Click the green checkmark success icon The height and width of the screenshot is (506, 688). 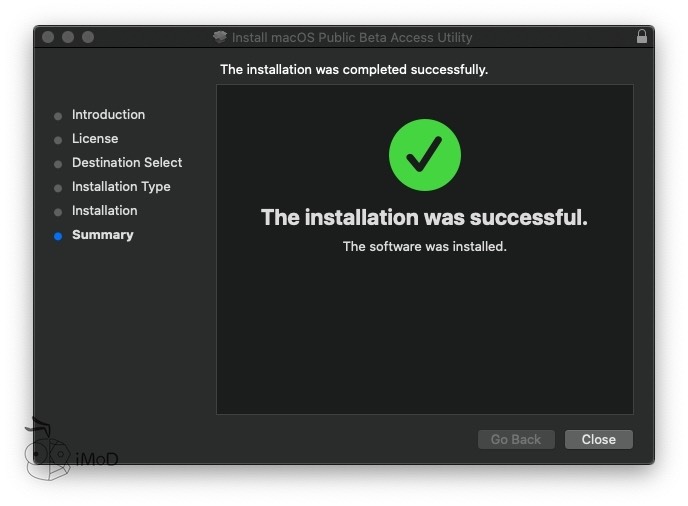pyautogui.click(x=425, y=155)
